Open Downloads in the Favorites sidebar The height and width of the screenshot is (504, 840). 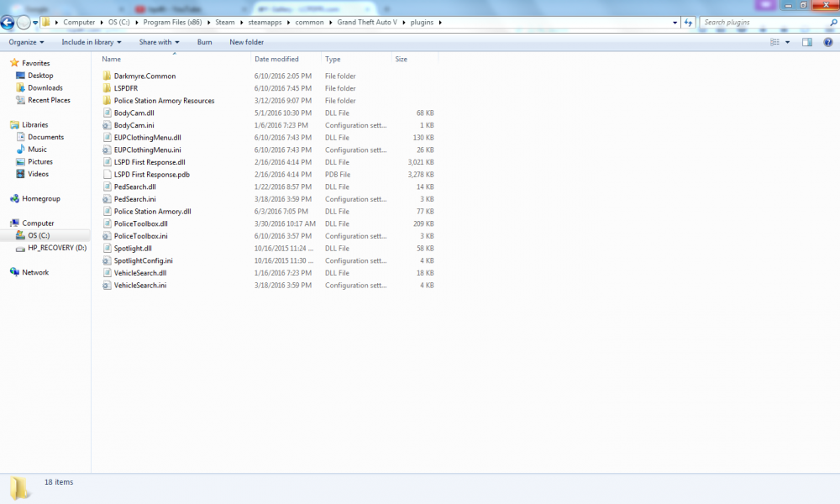(45, 88)
